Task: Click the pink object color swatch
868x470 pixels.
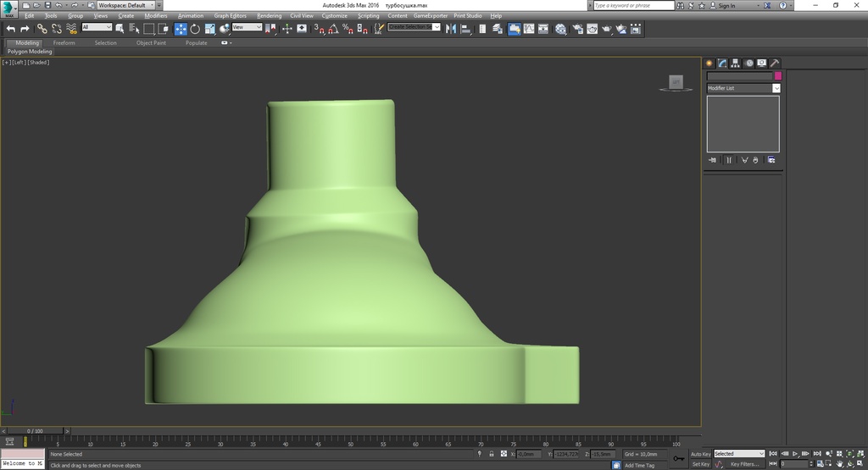Action: click(x=778, y=75)
